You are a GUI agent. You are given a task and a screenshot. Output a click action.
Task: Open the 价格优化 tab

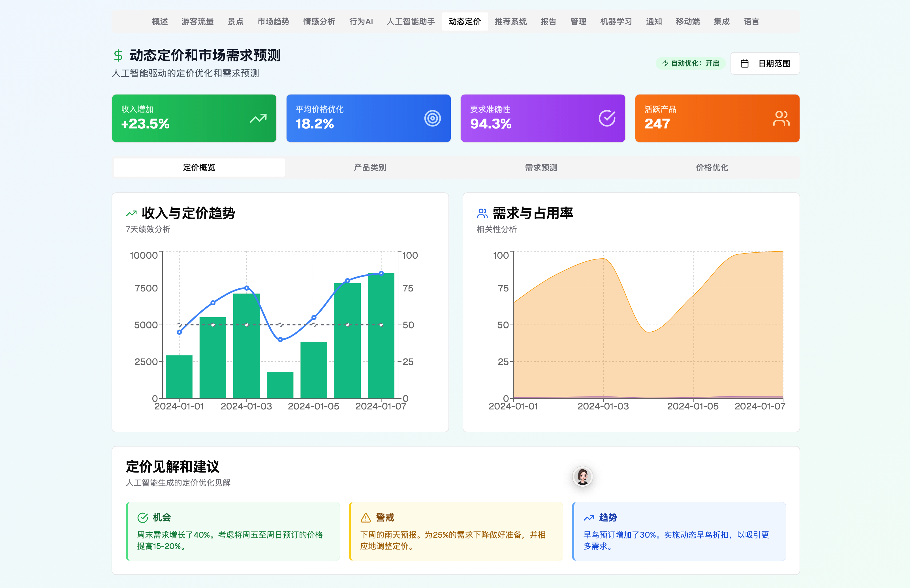click(x=712, y=168)
